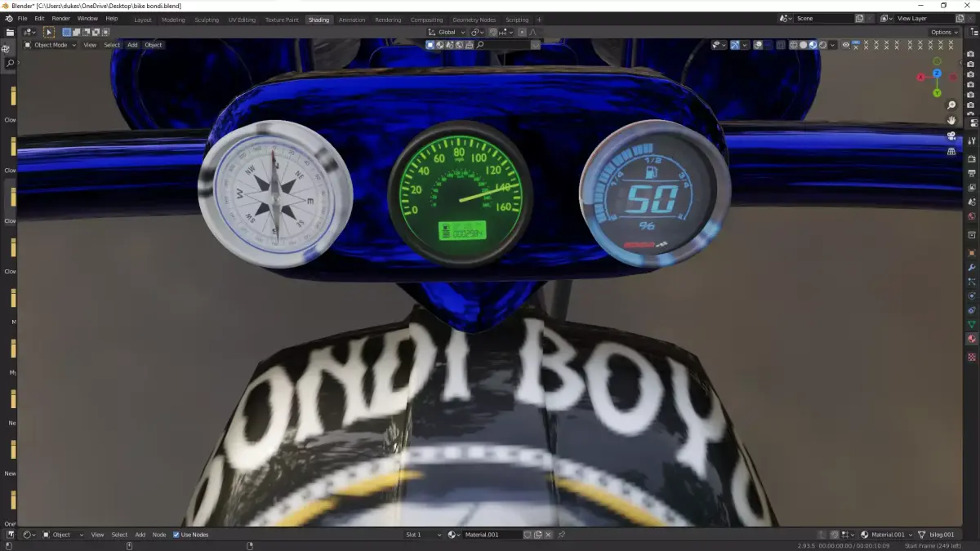
Task: Open the Tool properties tab
Action: [972, 141]
